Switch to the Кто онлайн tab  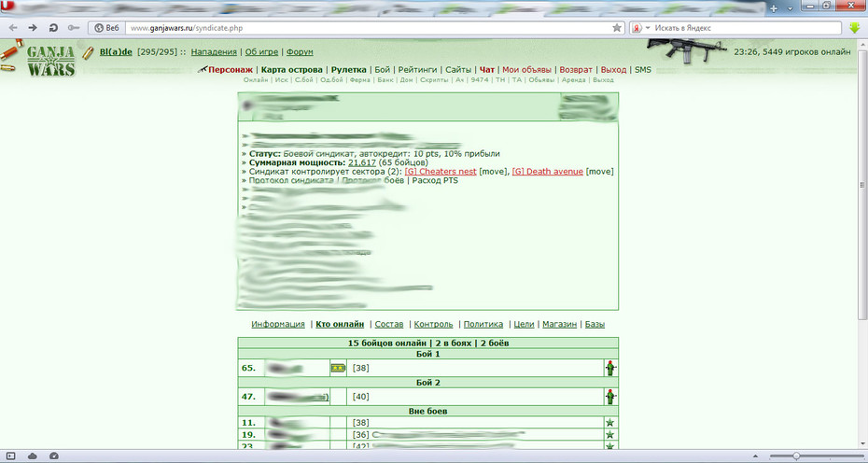click(340, 324)
